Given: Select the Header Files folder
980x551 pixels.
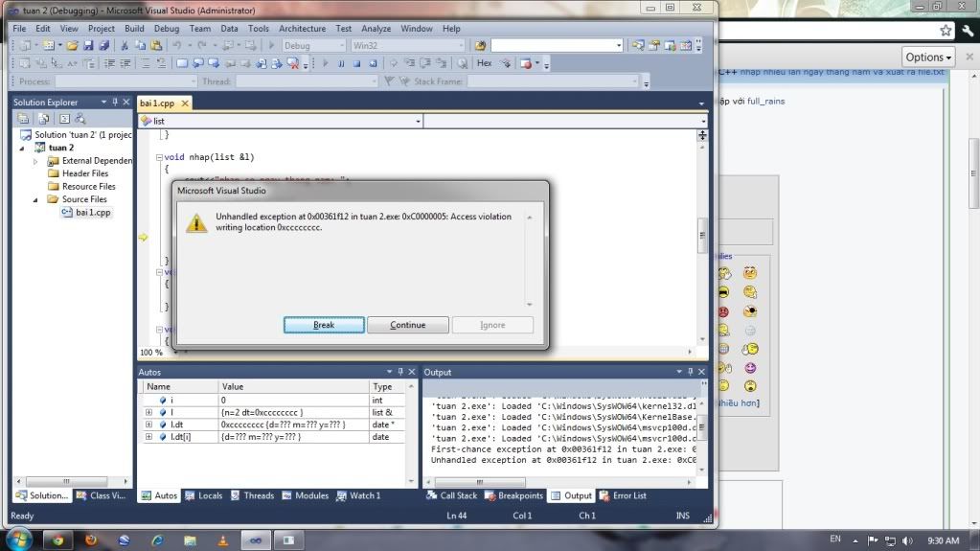Looking at the screenshot, I should click(85, 173).
